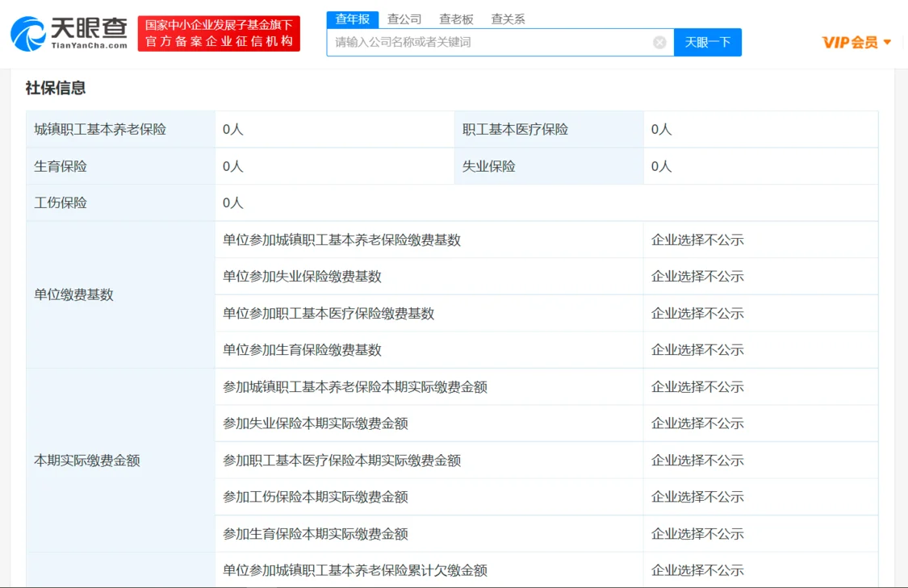Select the 查年报 tab
Viewport: 908px width, 588px height.
click(x=352, y=19)
